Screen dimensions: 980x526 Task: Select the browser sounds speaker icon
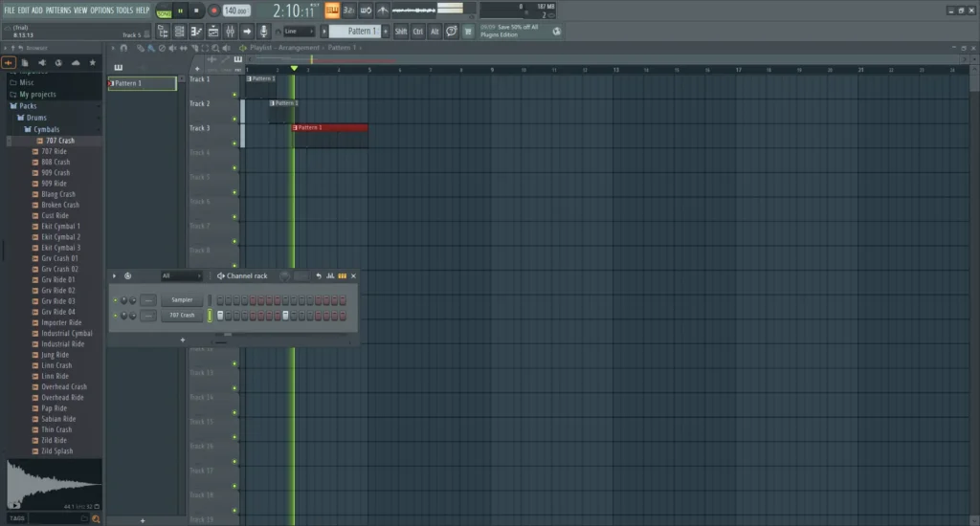[42, 62]
